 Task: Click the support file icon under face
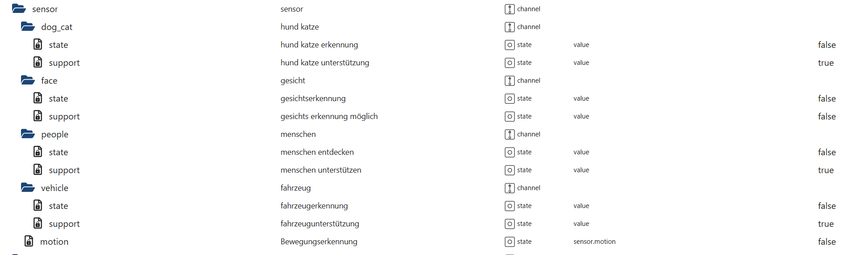pos(38,116)
